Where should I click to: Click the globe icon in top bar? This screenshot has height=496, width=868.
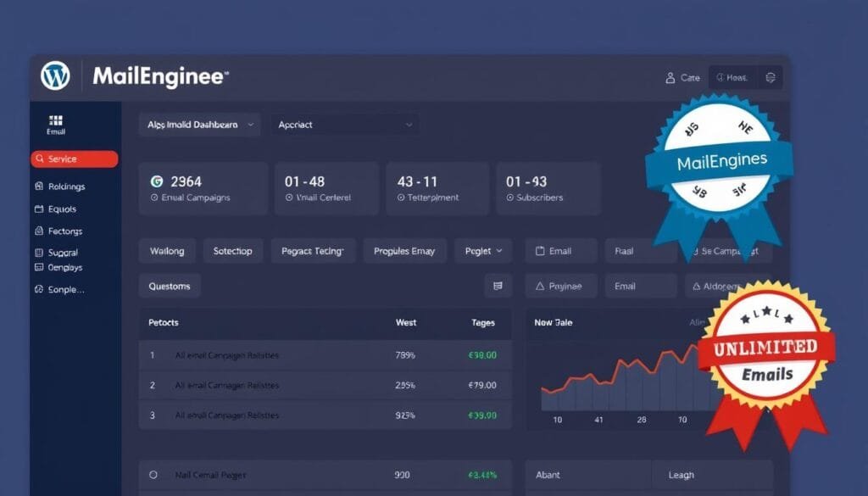click(771, 78)
